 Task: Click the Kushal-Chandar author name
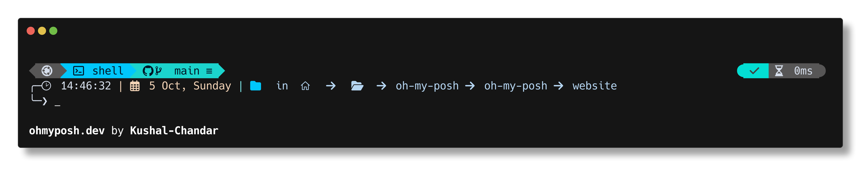[x=174, y=130]
